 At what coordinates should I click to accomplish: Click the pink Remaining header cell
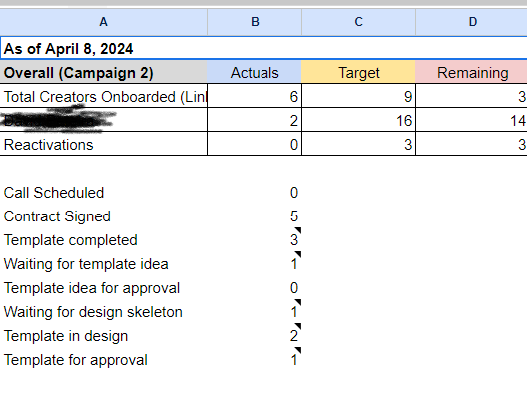point(472,73)
